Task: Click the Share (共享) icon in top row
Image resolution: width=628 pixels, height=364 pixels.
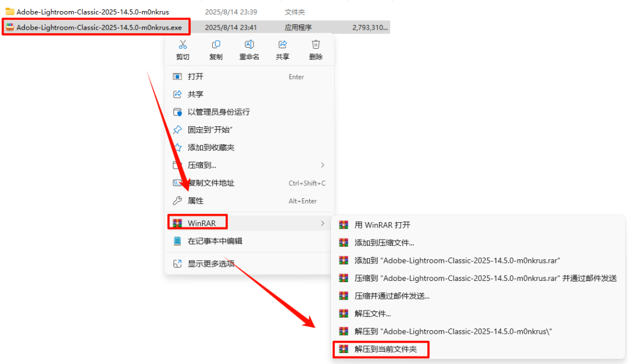Action: click(283, 44)
